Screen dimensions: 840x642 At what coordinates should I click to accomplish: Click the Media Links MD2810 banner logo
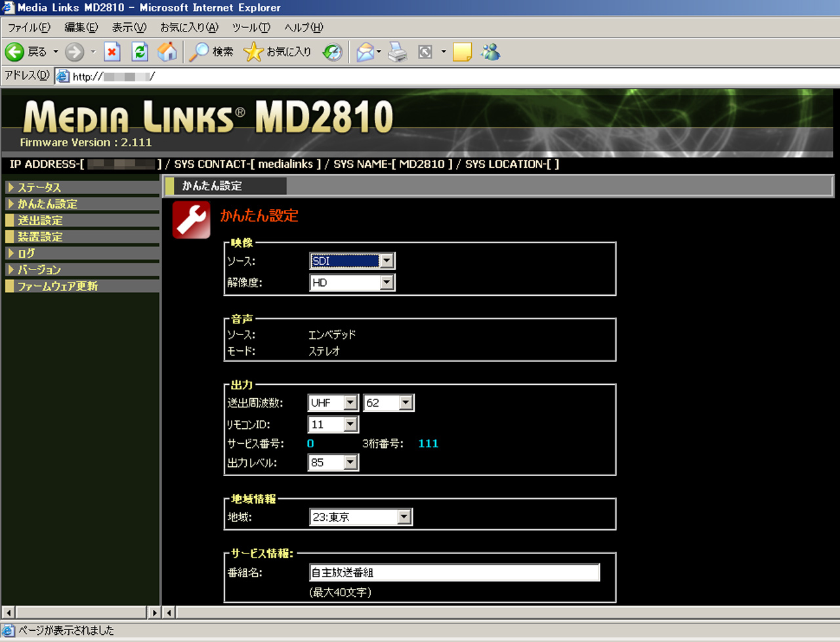click(208, 116)
